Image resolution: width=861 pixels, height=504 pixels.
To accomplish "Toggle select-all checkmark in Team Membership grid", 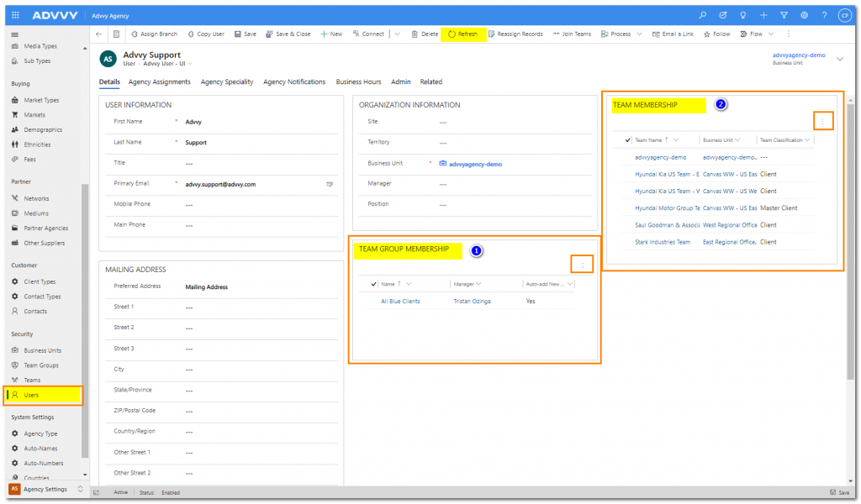I will click(627, 140).
